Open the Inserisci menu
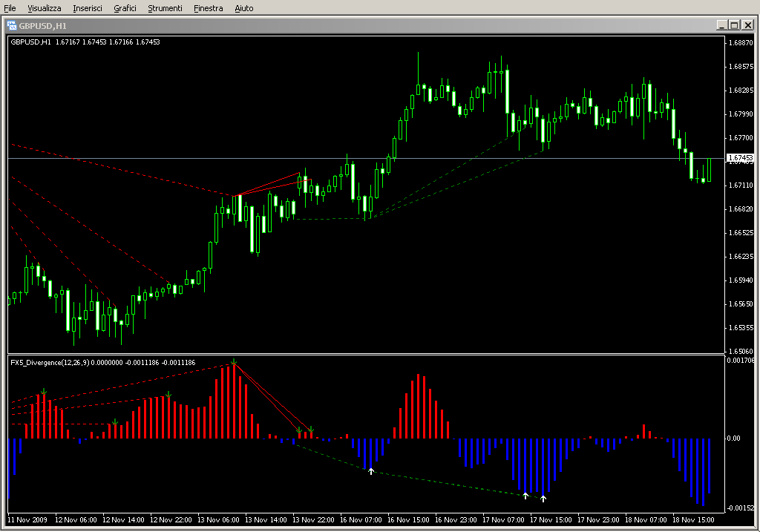 click(88, 8)
